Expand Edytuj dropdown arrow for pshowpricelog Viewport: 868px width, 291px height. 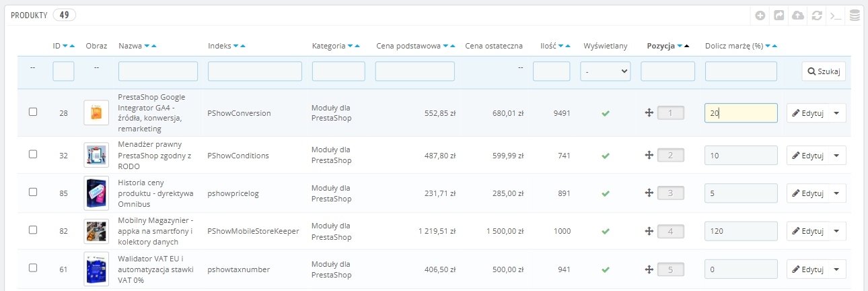pos(837,193)
